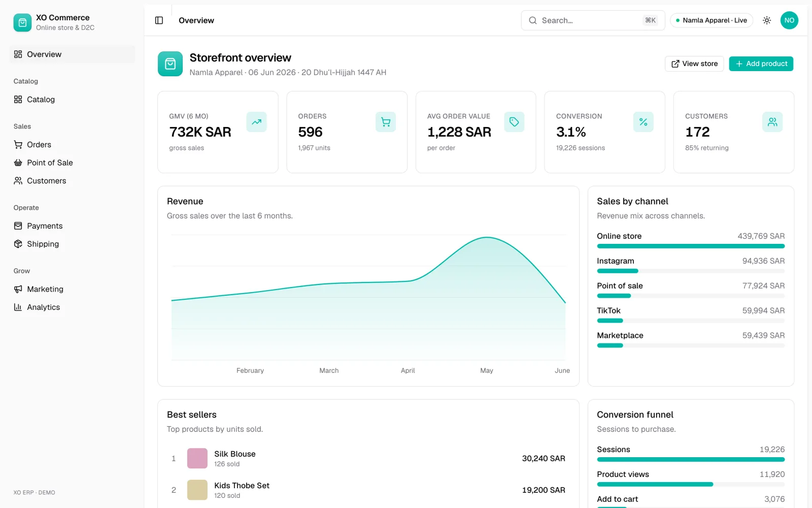Viewport: 812px width, 508px height.
Task: Click the Add product button
Action: (761, 63)
